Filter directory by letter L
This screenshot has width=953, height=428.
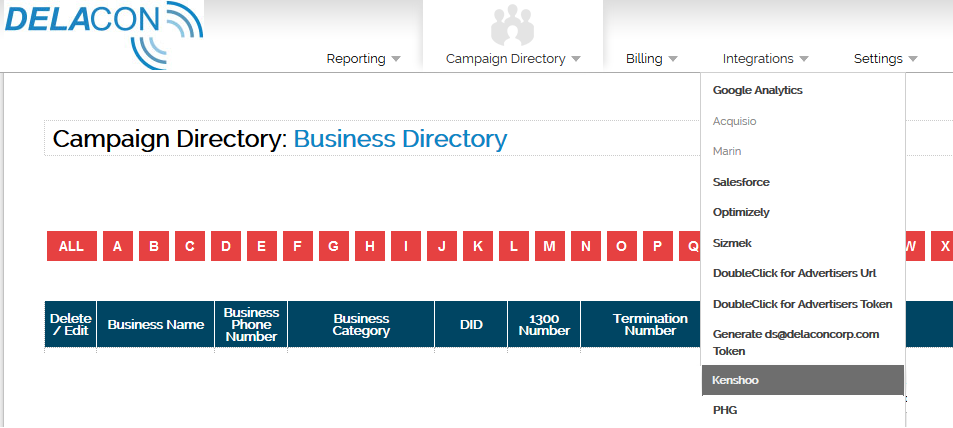coord(514,246)
